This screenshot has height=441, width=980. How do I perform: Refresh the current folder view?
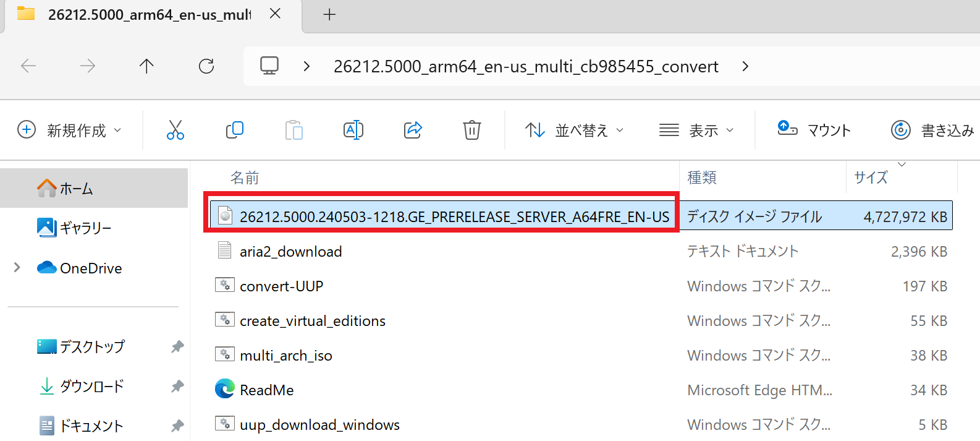coord(206,66)
